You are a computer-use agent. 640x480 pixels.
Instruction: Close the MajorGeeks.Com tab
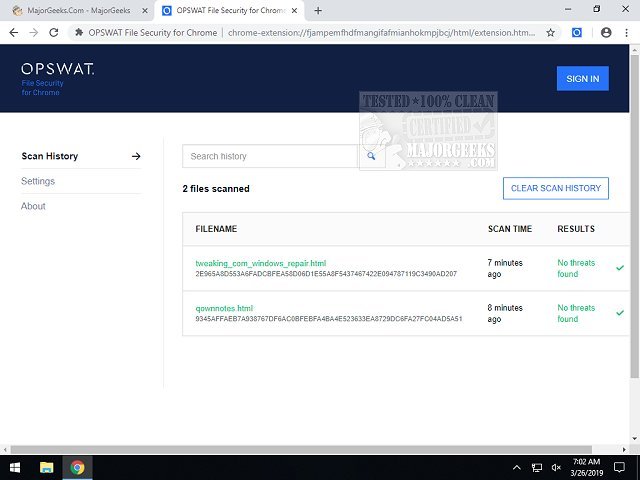145,11
